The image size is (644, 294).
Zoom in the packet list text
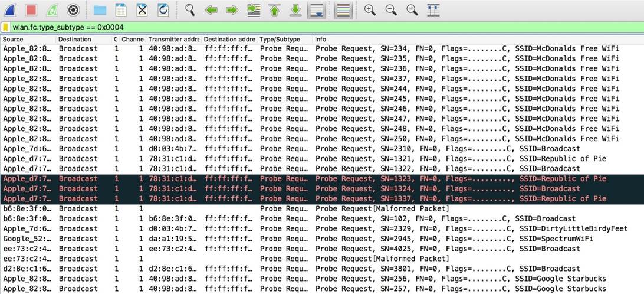[x=370, y=9]
